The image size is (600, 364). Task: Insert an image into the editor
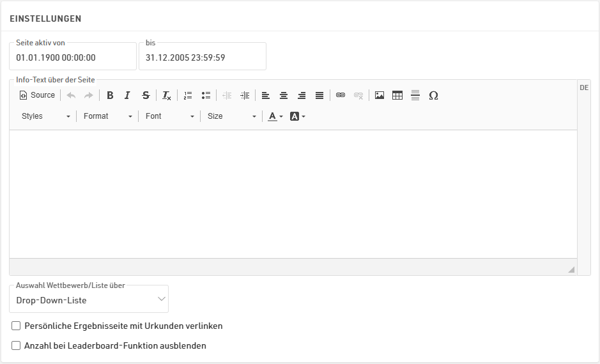point(380,95)
